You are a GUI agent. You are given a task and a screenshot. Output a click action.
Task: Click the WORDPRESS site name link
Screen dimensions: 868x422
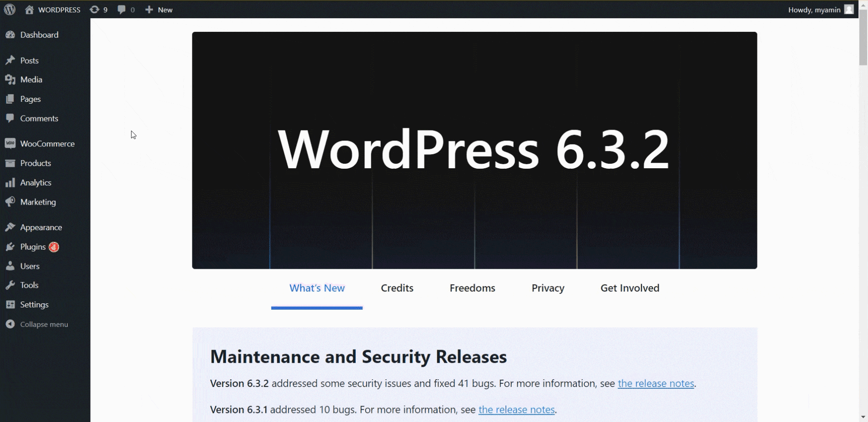coord(59,10)
